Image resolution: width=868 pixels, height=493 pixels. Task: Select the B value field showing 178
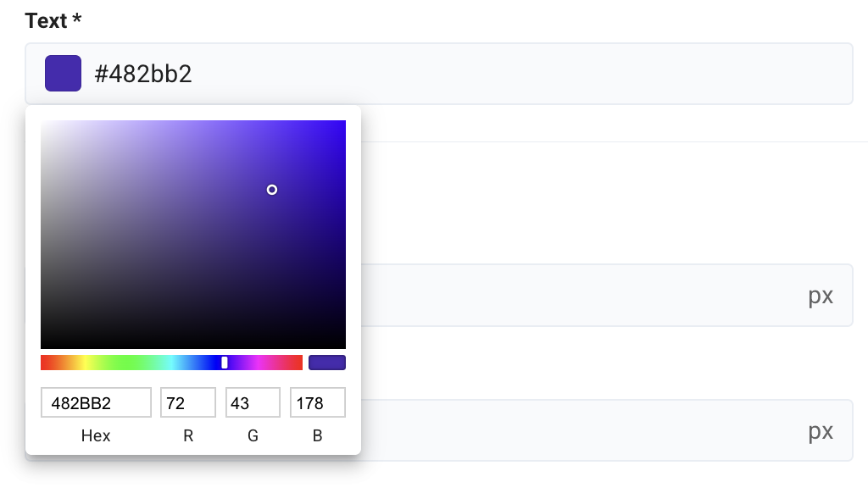317,403
